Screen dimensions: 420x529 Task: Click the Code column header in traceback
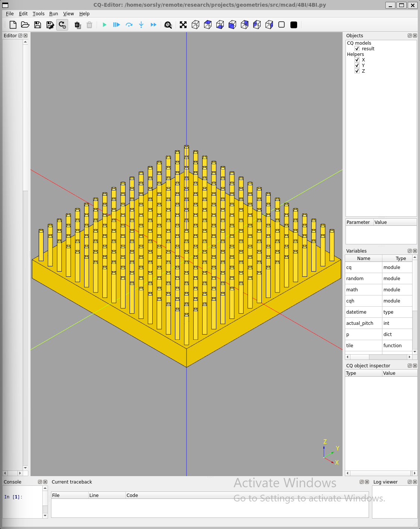click(x=247, y=495)
